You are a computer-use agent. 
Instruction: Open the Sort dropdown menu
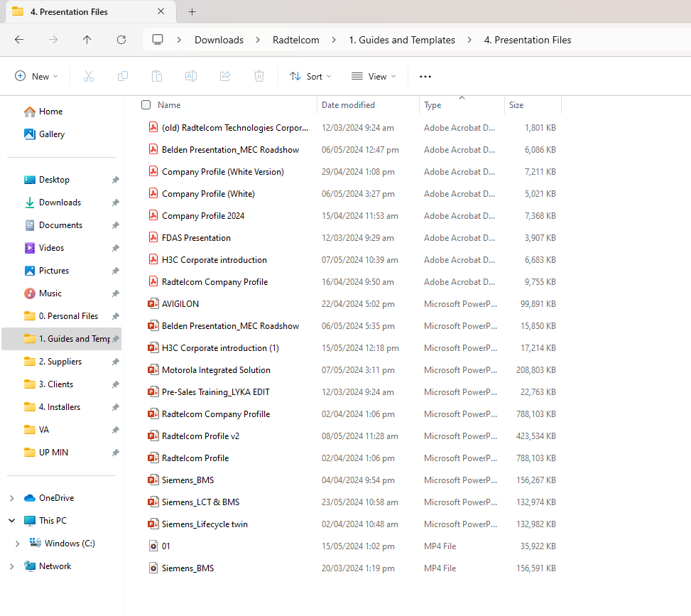coord(310,76)
